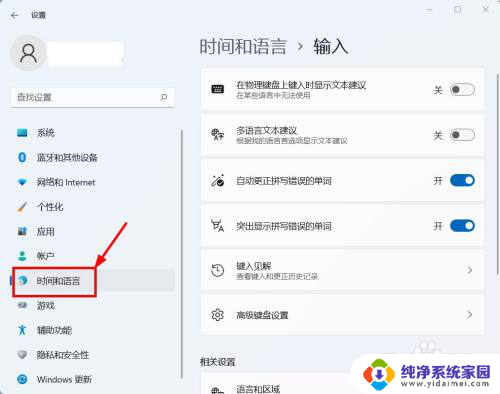Click the sidebar vertical scrollbar

(182, 253)
